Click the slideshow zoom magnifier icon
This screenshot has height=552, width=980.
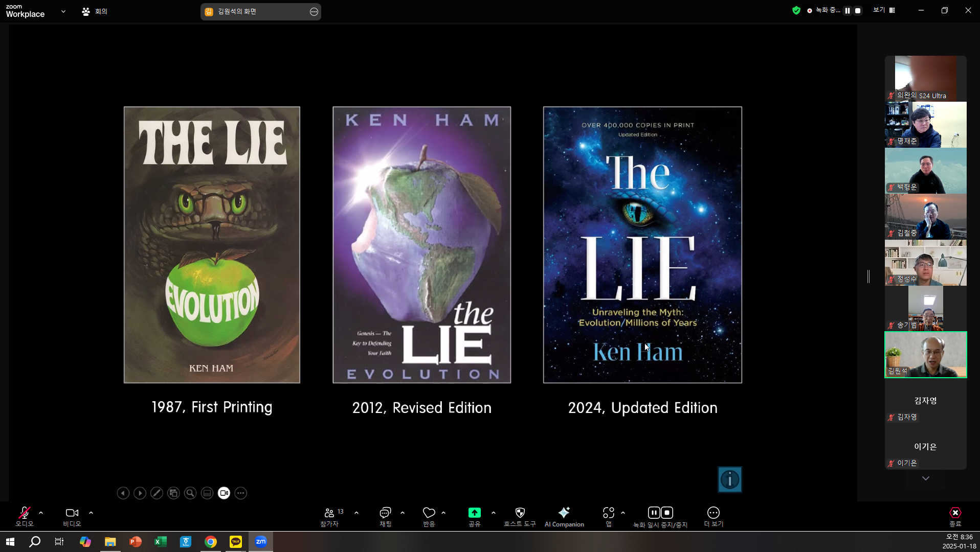(x=190, y=493)
